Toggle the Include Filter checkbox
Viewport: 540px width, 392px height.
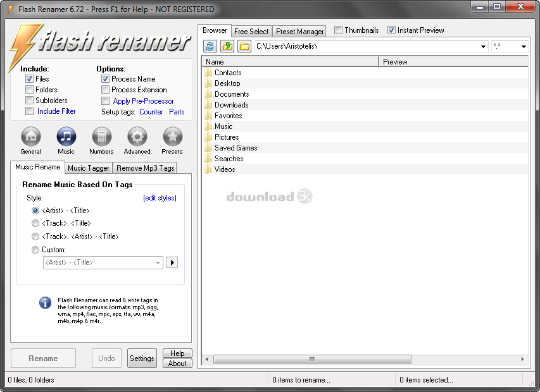(x=29, y=111)
